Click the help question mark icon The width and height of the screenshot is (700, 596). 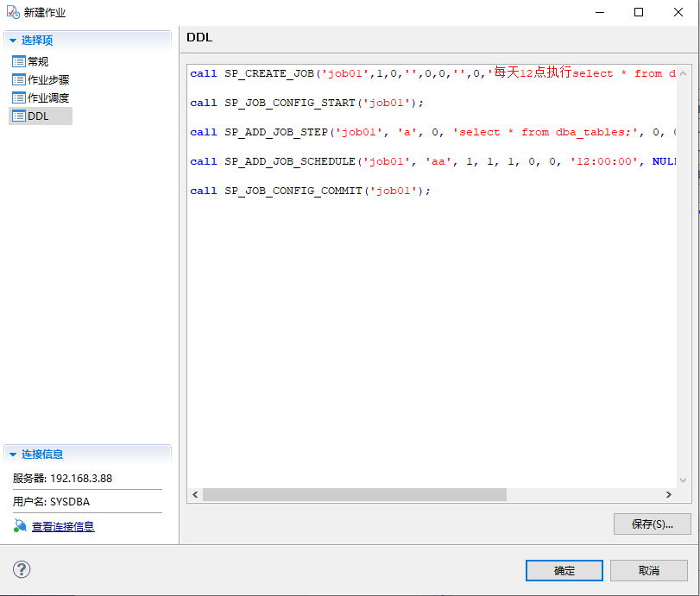click(22, 569)
